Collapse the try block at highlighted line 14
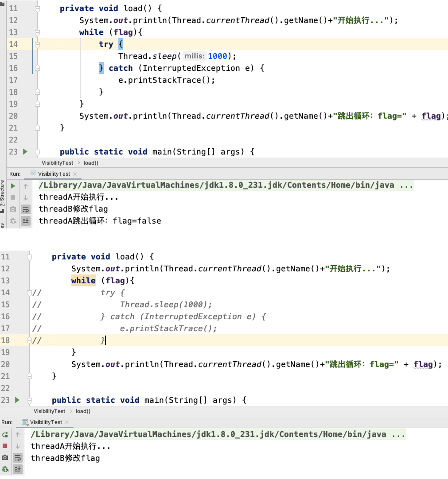This screenshot has width=448, height=479. [x=37, y=44]
